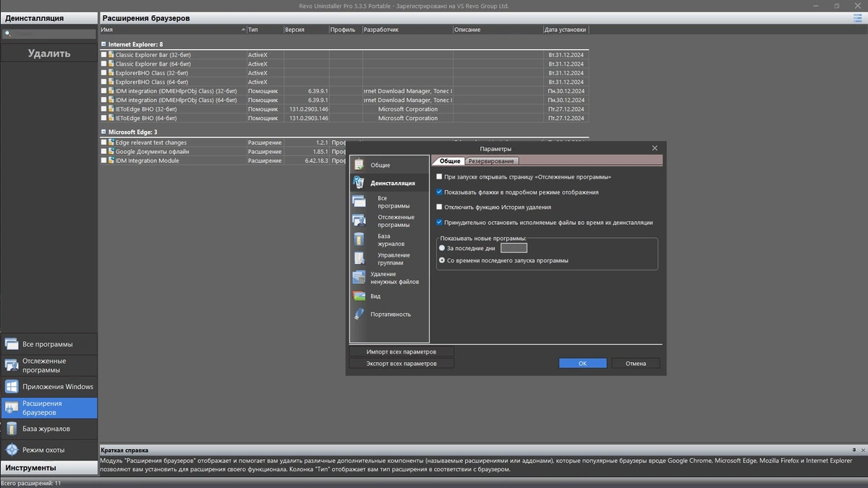Open the Общие category icon in Параметры sidebar
This screenshot has height=488, width=868.
pyautogui.click(x=359, y=165)
